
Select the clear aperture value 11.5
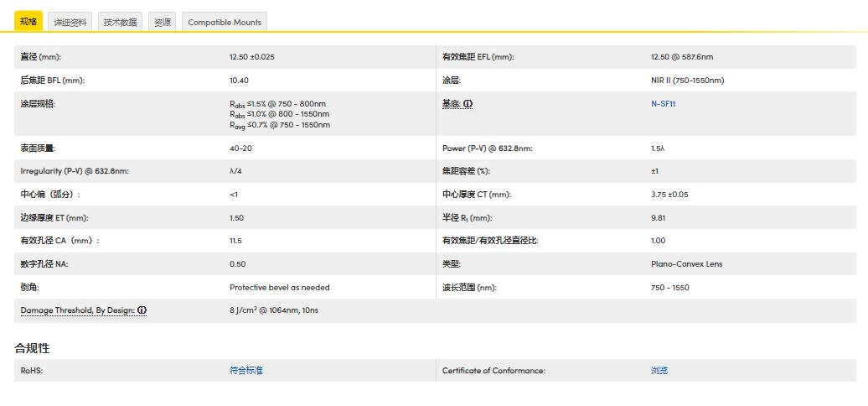click(235, 241)
